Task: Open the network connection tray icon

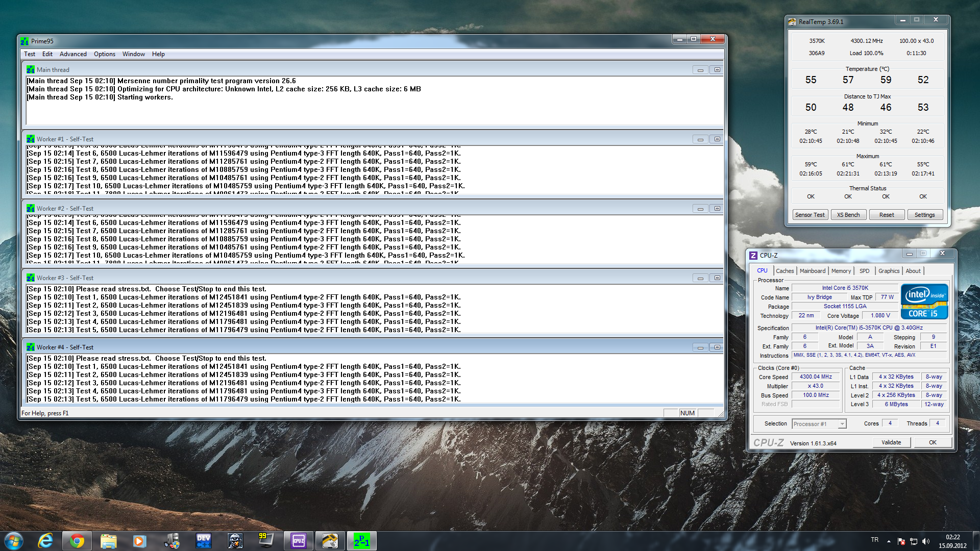Action: tap(914, 541)
